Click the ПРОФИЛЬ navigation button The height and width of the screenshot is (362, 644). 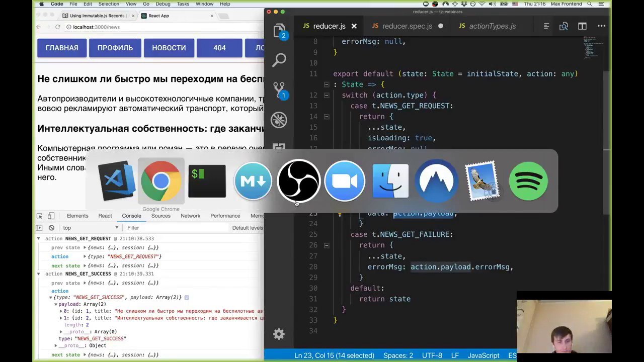coord(115,48)
